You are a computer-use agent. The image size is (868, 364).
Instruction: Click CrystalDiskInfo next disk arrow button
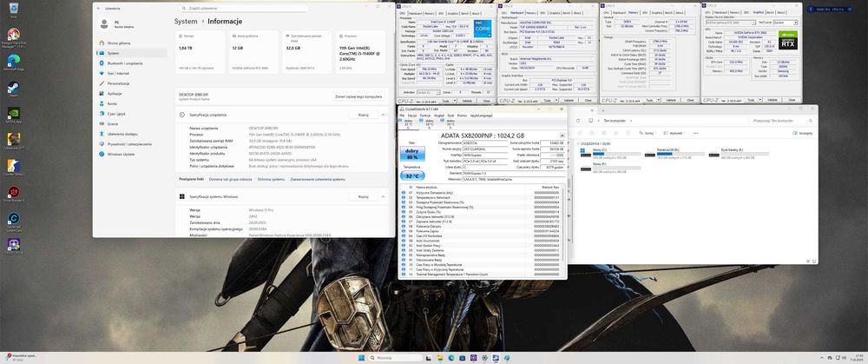[x=562, y=136]
